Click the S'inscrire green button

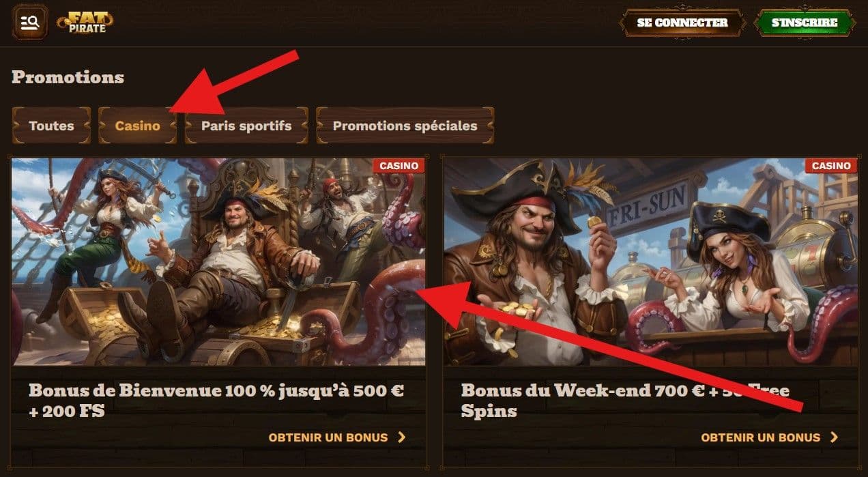click(x=804, y=23)
